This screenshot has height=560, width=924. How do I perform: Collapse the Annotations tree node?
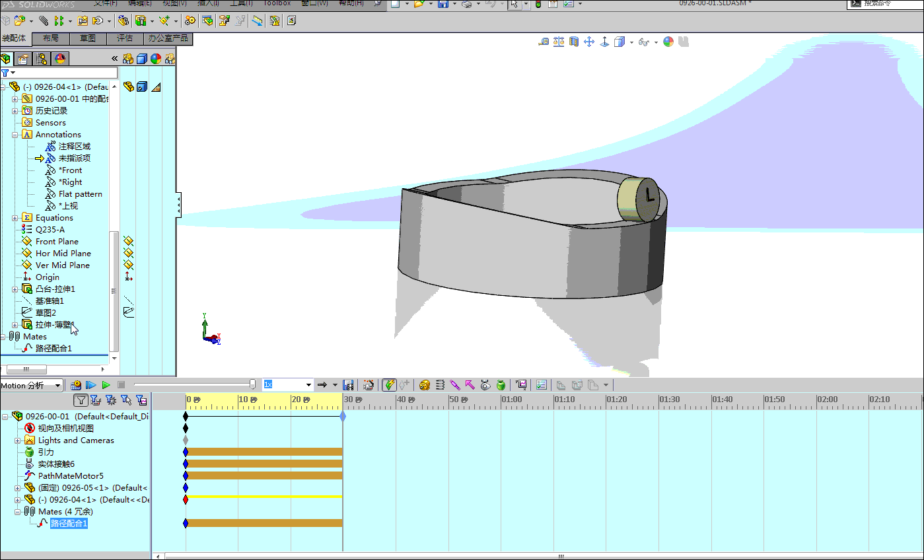pos(14,134)
